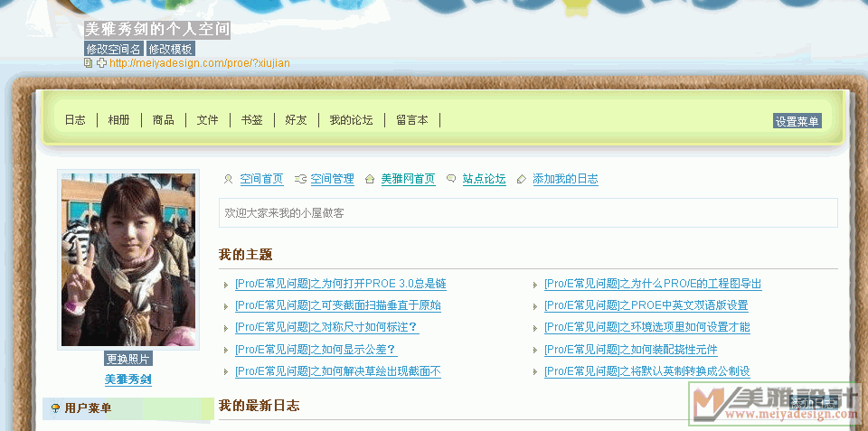Click the 美雅秀剑的个人空间 page title

click(x=157, y=29)
